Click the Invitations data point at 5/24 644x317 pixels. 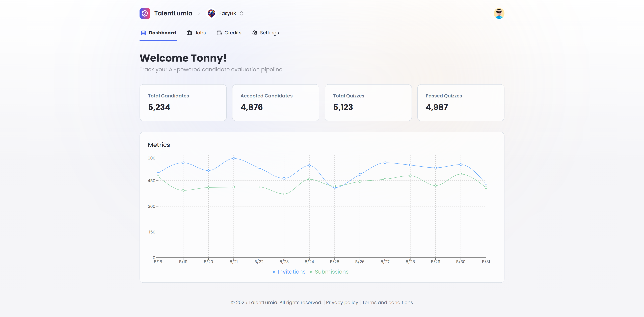pos(309,166)
